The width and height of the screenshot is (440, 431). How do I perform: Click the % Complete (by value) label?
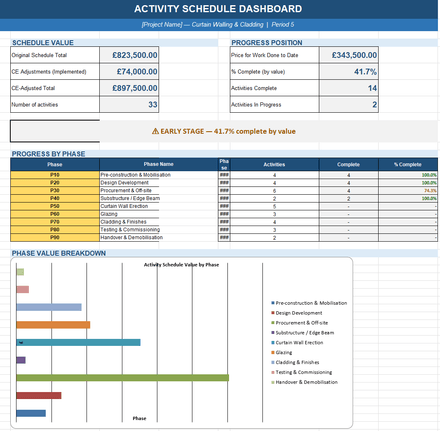point(274,71)
